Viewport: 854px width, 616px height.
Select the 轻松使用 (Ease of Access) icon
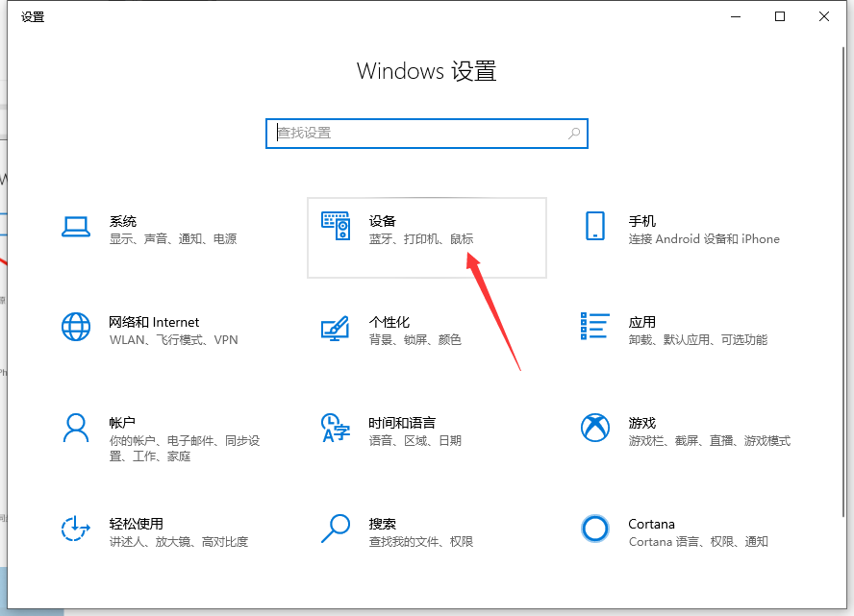click(76, 529)
